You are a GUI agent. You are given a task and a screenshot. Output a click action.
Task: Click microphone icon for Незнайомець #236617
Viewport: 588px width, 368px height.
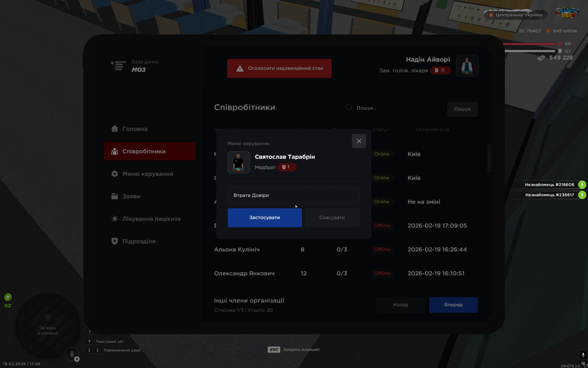(582, 195)
